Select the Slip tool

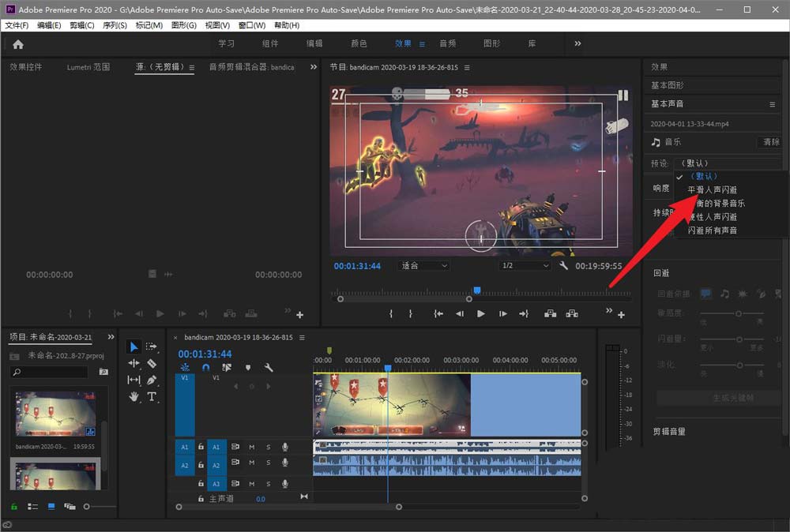[x=134, y=380]
